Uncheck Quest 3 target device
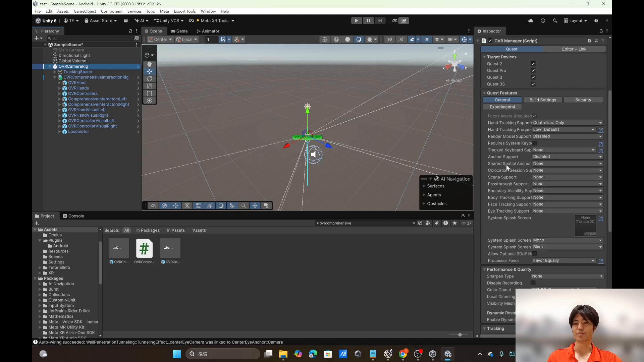644x362 pixels. coord(533,77)
